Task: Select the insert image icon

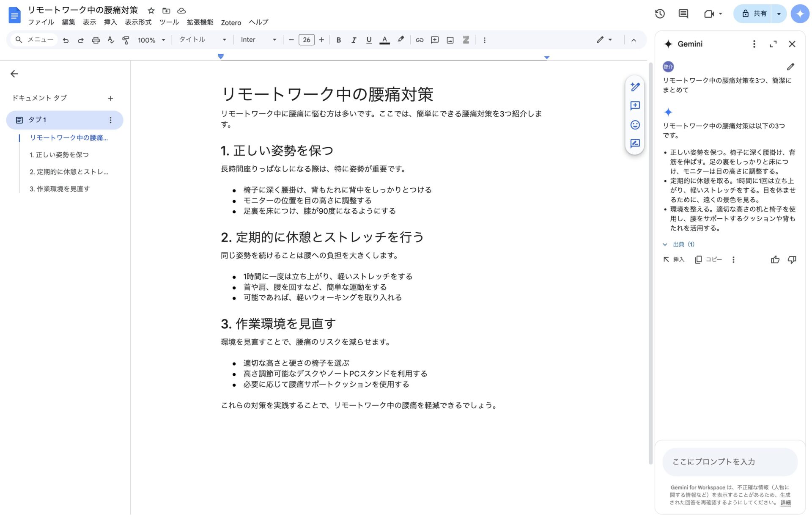Action: [x=450, y=40]
